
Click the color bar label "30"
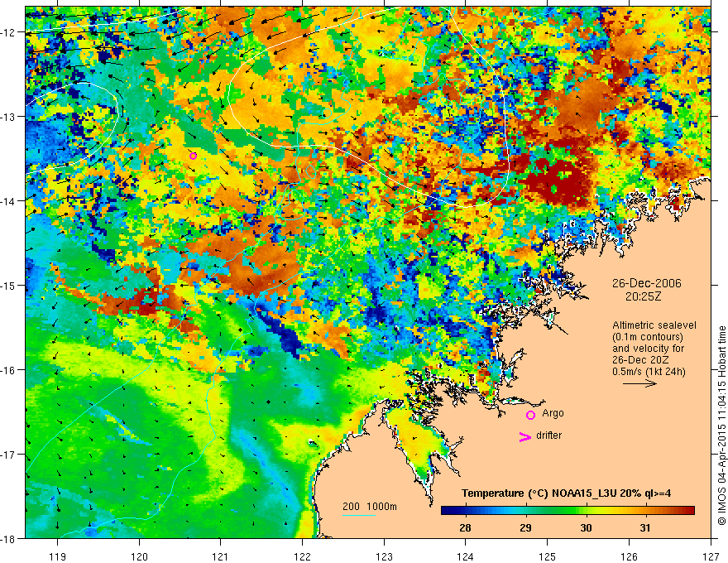[587, 527]
